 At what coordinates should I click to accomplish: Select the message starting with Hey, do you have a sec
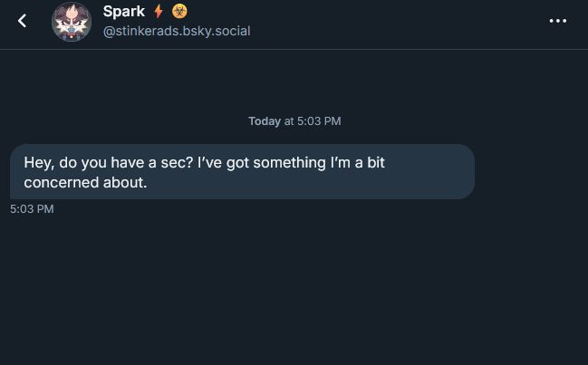[242, 171]
